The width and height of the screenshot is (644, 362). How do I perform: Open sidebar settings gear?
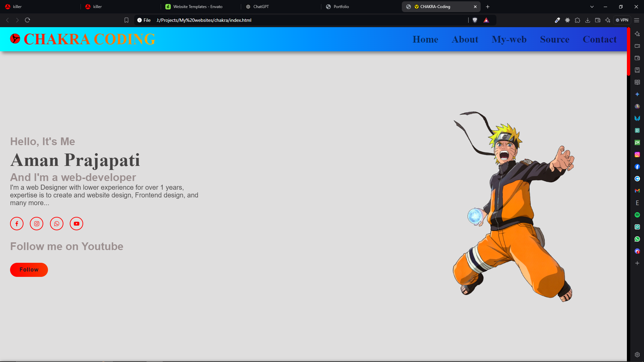pyautogui.click(x=637, y=355)
